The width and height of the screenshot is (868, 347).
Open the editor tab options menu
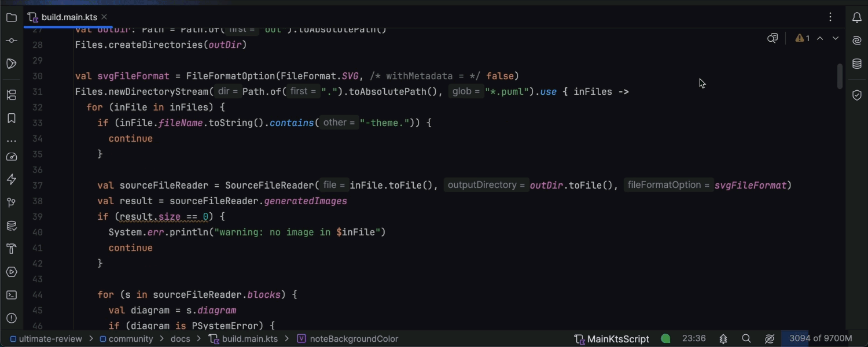830,17
